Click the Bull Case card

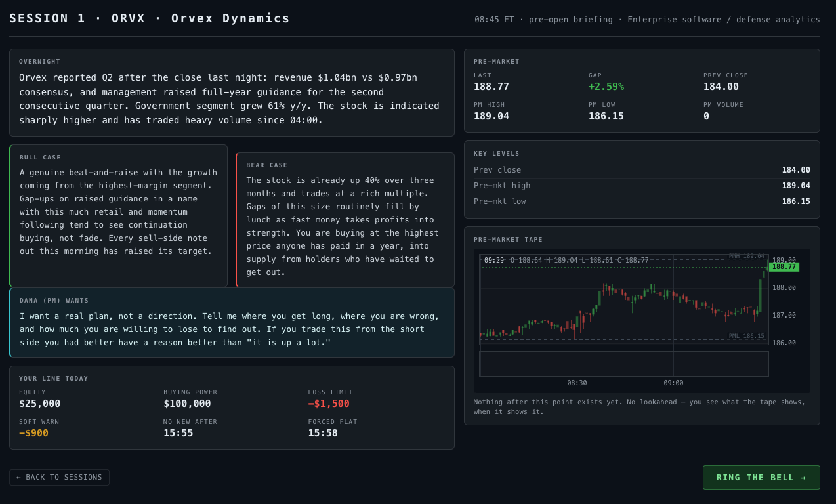pos(118,216)
